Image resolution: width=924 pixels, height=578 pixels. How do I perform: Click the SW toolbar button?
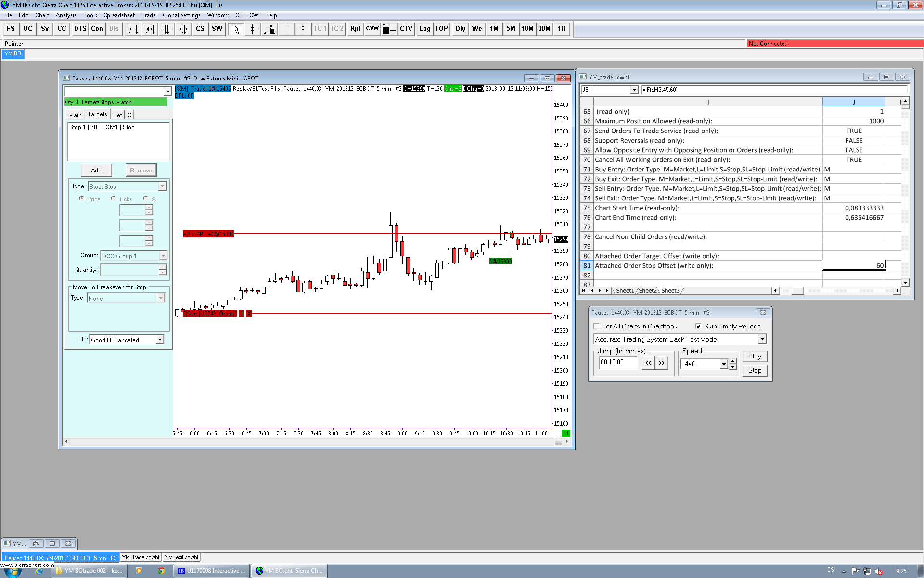coord(217,29)
